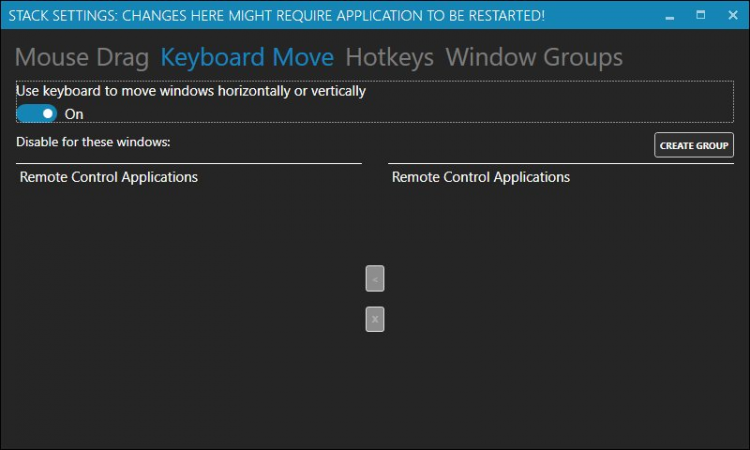Maximize the Stack Settings window
Image resolution: width=750 pixels, height=450 pixels.
coord(700,15)
